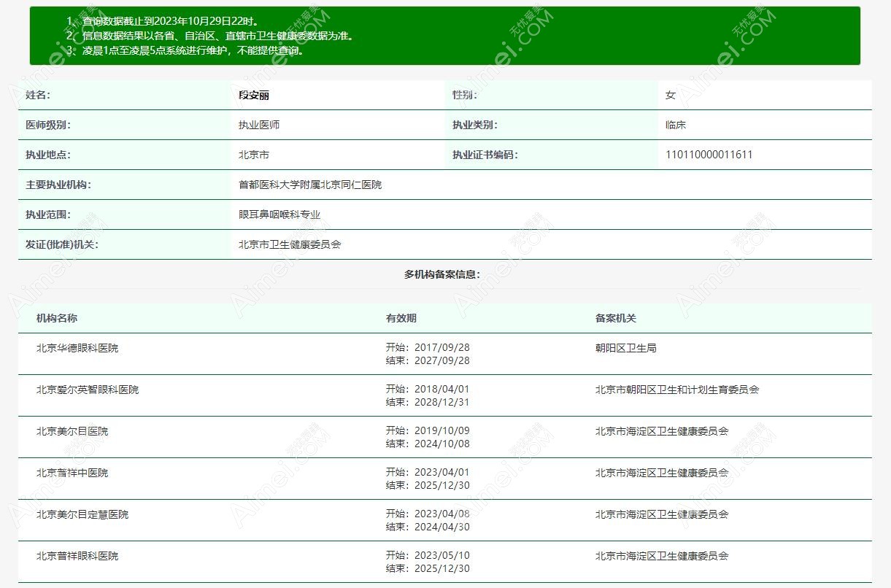Click the 多机构备案信息 heading
The image size is (891, 588).
pos(442,274)
